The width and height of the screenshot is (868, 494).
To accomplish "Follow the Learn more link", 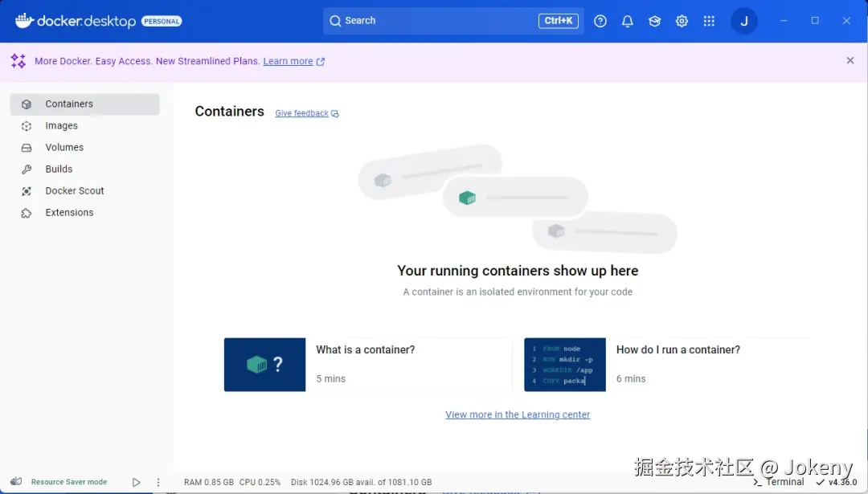I will tap(288, 61).
